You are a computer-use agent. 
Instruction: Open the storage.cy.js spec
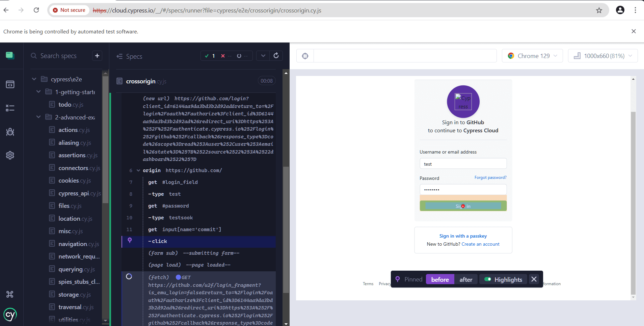74,295
